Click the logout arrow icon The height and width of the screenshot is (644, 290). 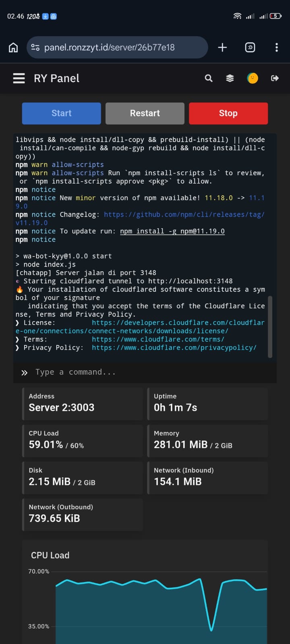pyautogui.click(x=275, y=78)
